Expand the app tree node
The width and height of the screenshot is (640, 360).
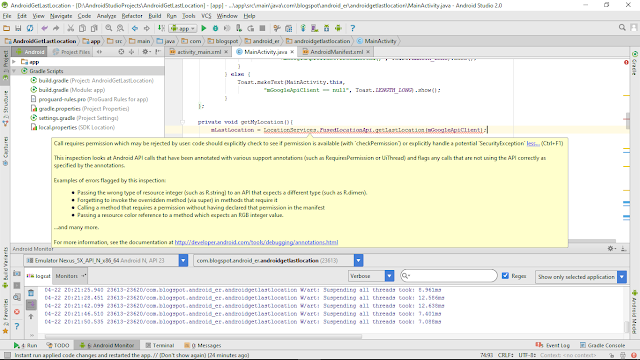[14, 62]
